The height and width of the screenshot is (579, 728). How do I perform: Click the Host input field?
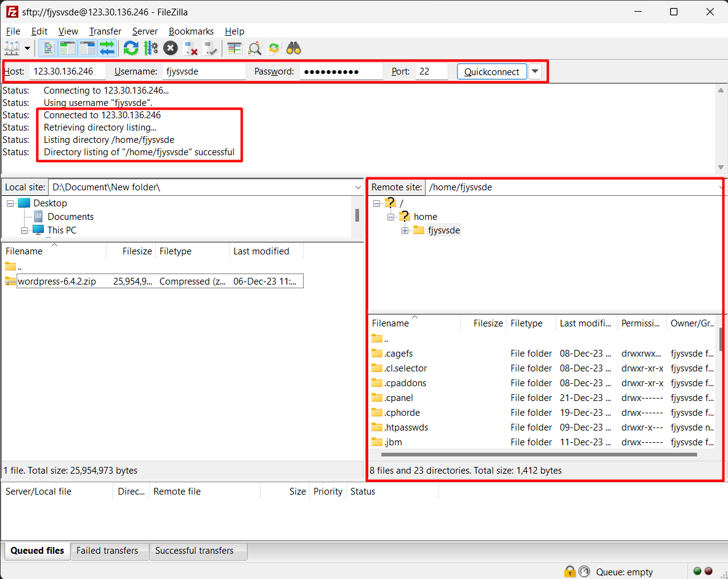68,71
